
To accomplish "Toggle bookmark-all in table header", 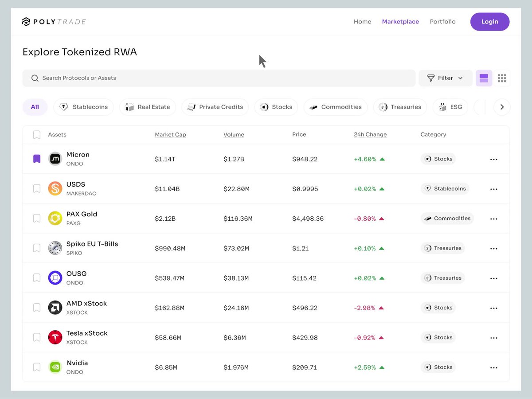I will pos(37,135).
